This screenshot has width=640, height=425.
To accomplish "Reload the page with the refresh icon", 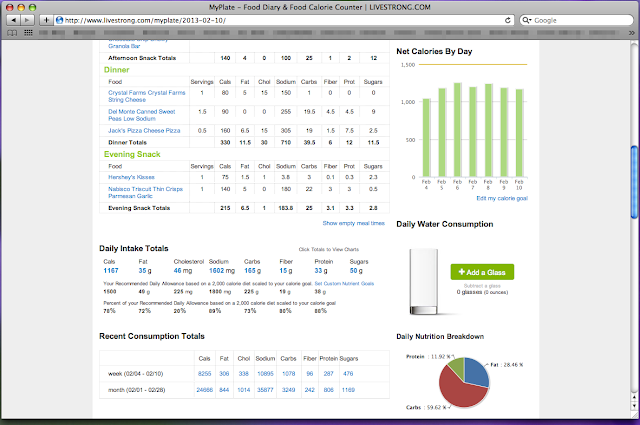I will pos(507,20).
